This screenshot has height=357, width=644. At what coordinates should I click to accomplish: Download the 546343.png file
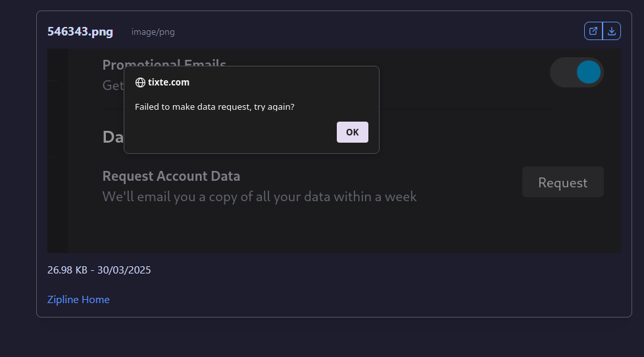[612, 31]
